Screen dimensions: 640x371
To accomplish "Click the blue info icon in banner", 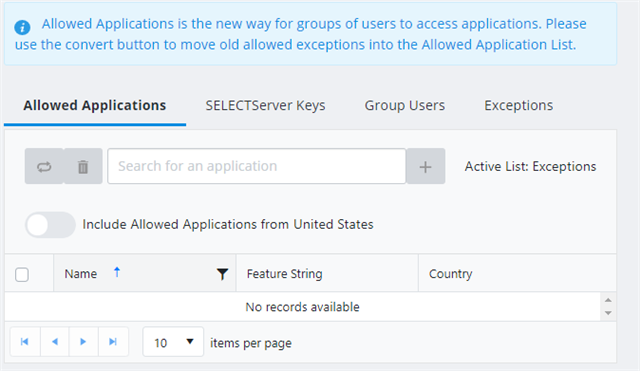I will (22, 27).
